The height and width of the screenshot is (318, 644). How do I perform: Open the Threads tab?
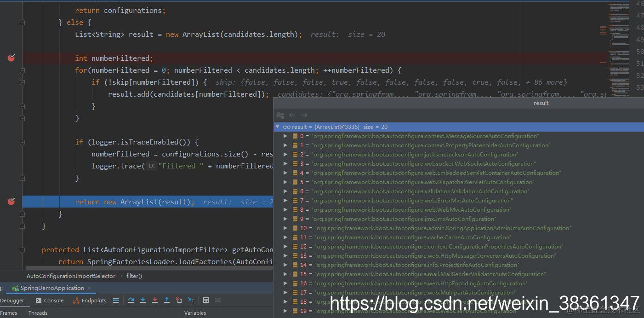pyautogui.click(x=38, y=313)
